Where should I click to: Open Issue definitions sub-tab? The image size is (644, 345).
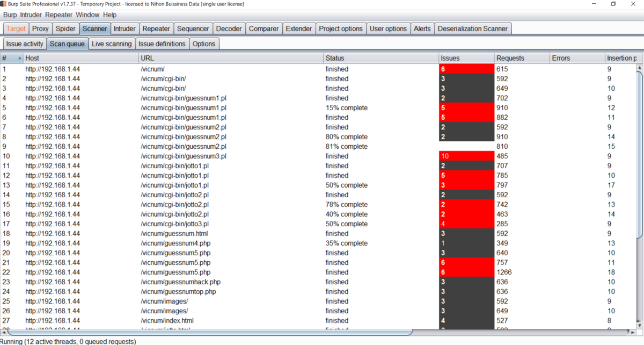point(162,44)
